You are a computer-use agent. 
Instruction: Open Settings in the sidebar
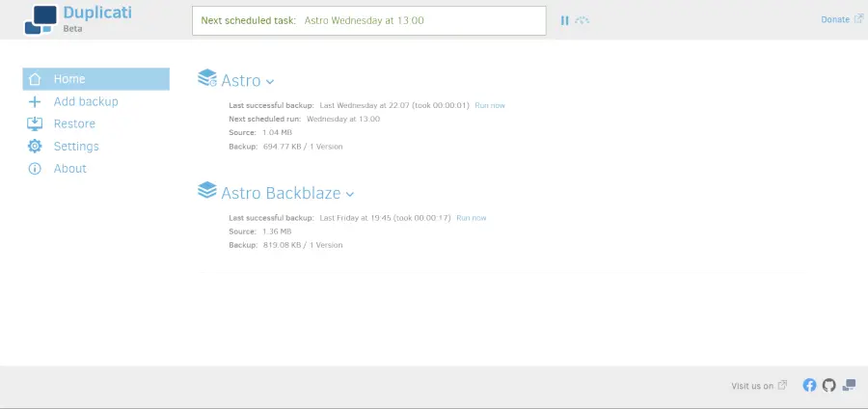[x=76, y=146]
